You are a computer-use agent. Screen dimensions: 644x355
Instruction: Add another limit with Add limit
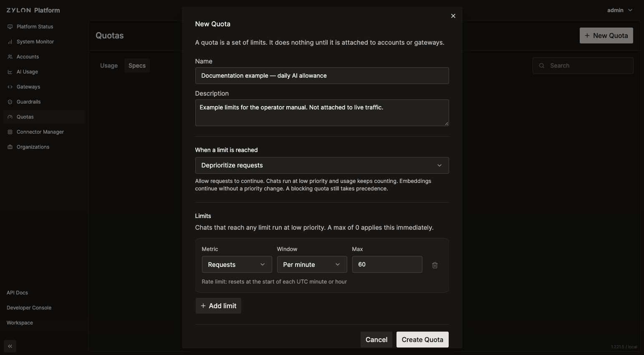coord(218,306)
